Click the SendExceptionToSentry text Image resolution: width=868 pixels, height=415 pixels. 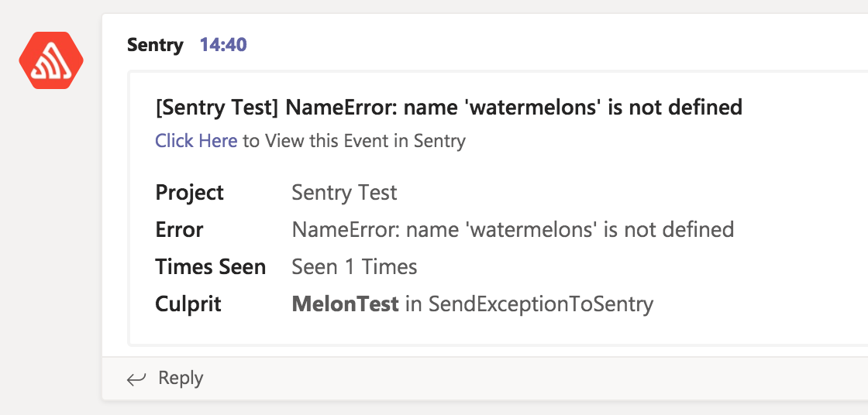pos(541,304)
